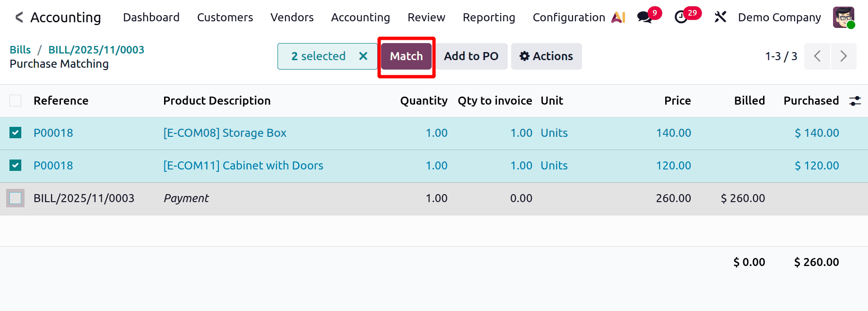Image resolution: width=868 pixels, height=311 pixels.
Task: Open the Vendors menu
Action: [x=292, y=18]
